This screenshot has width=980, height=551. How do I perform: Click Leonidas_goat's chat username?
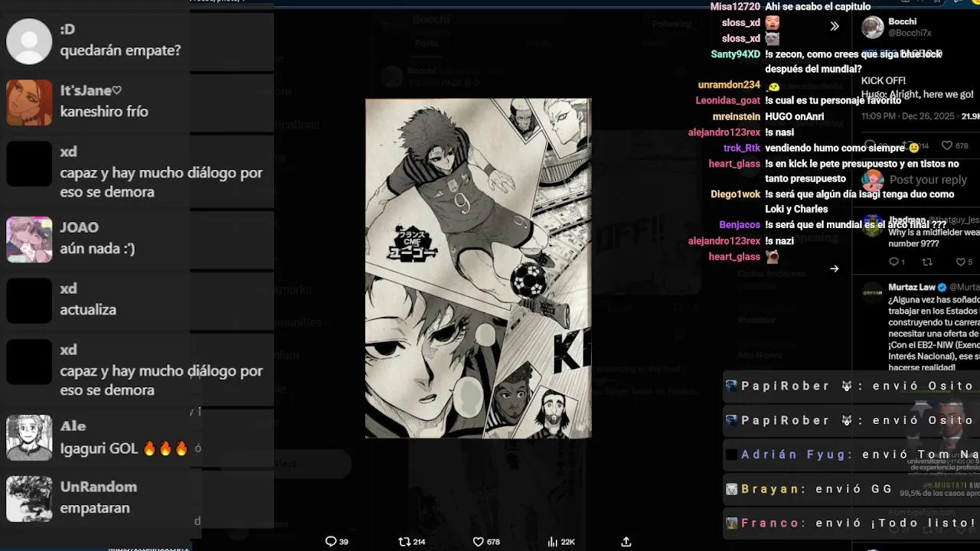728,100
